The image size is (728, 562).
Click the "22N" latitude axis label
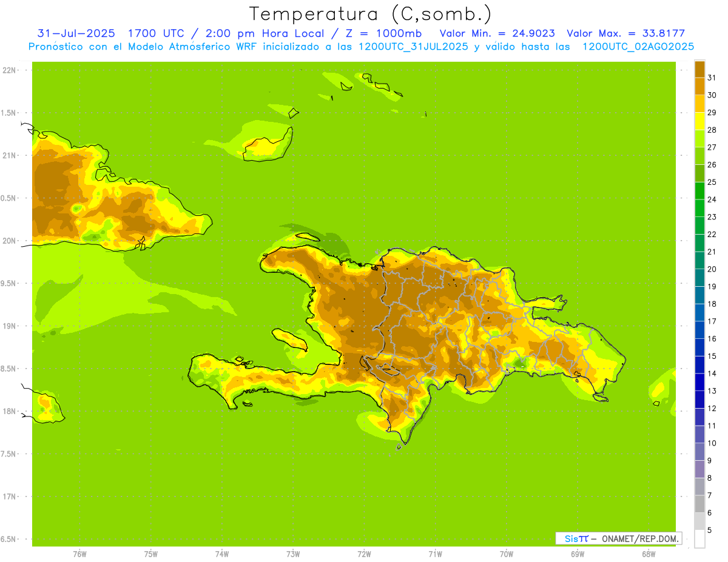click(x=9, y=70)
